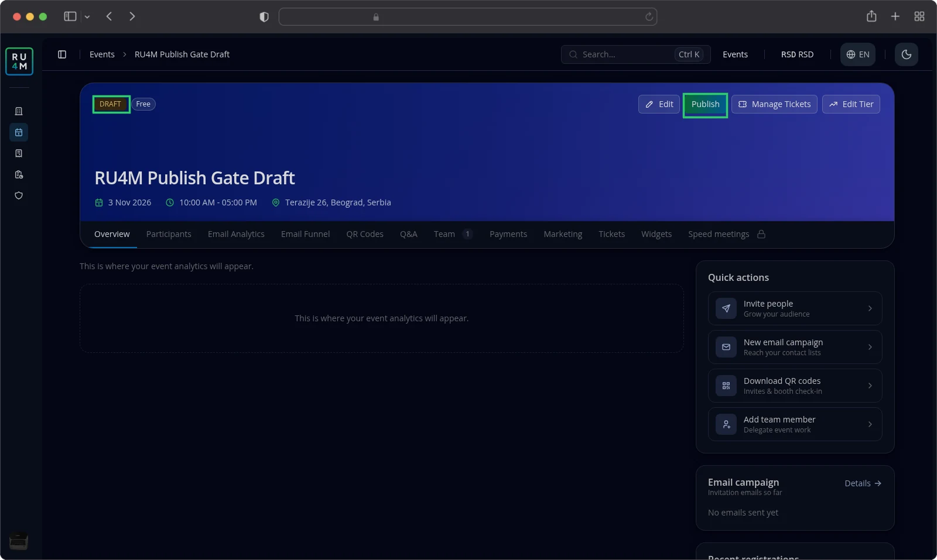
Task: Open the Email Analytics tab
Action: coord(236,234)
